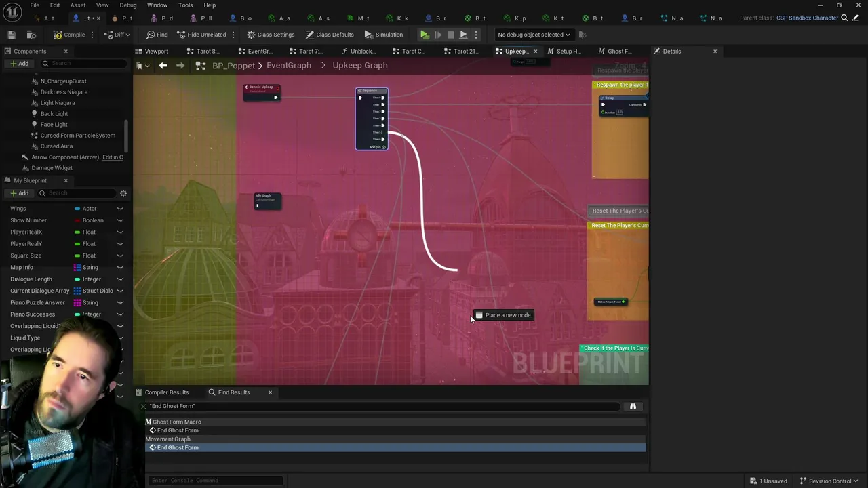Click the Stop simulation button
868x488 pixels.
(450, 35)
